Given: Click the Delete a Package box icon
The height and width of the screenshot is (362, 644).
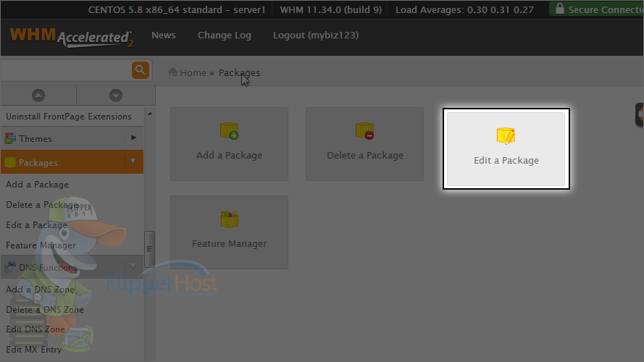Looking at the screenshot, I should pos(364,131).
